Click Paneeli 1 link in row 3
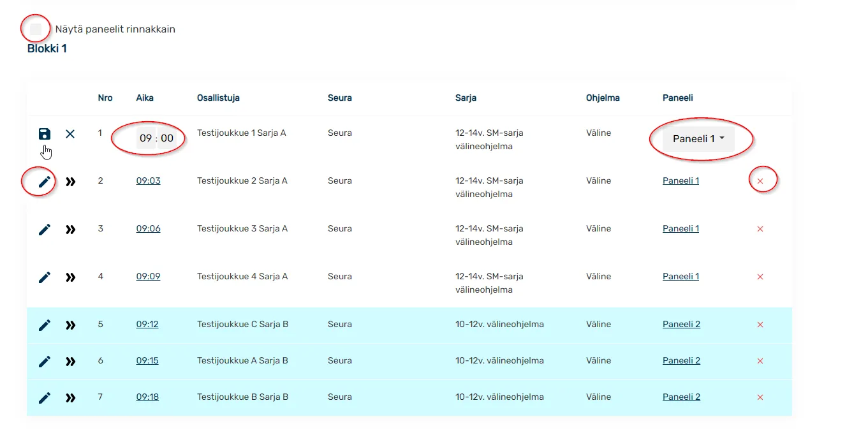This screenshot has width=868, height=440. pyautogui.click(x=680, y=229)
